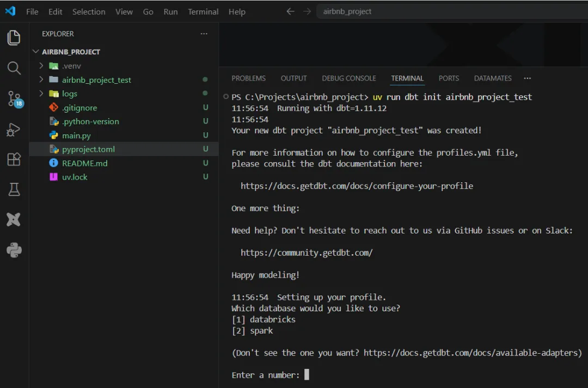Go forward with the right arrow

tap(307, 11)
